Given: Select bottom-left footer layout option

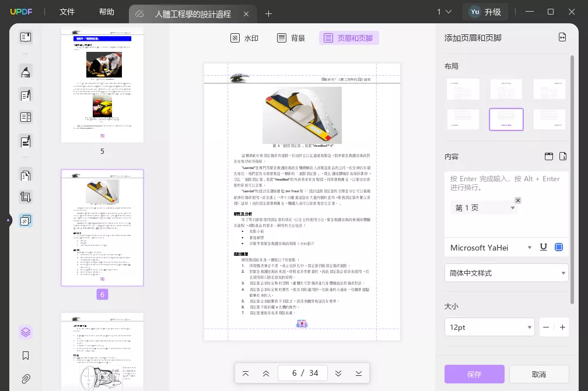Looking at the screenshot, I should point(463,119).
